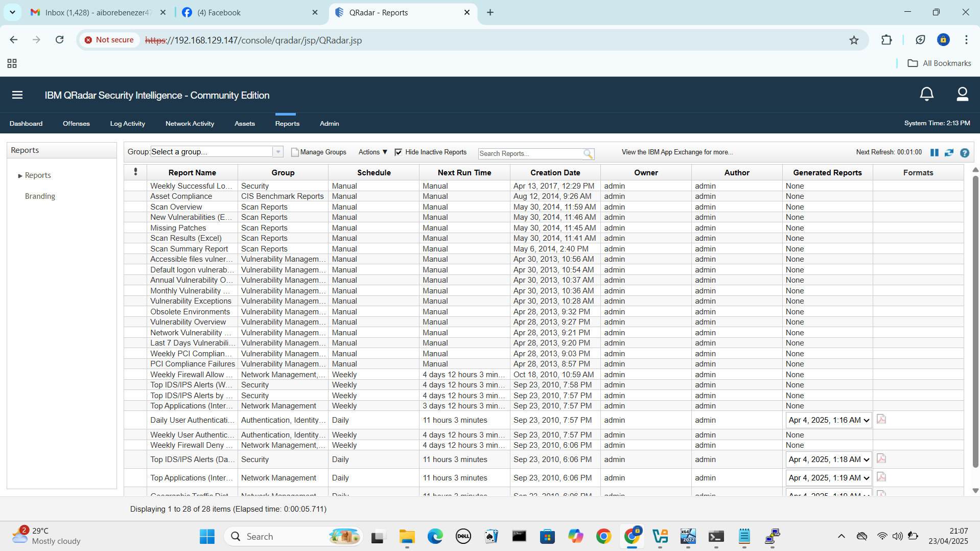The width and height of the screenshot is (980, 551).
Task: Switch to the Offenses tab
Action: [76, 124]
